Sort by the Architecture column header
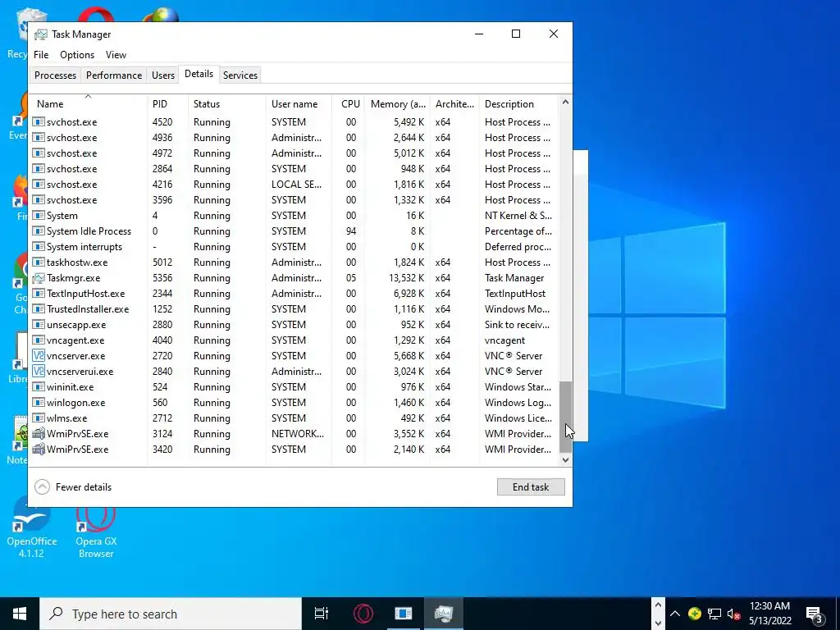Image resolution: width=840 pixels, height=630 pixels. [x=454, y=104]
